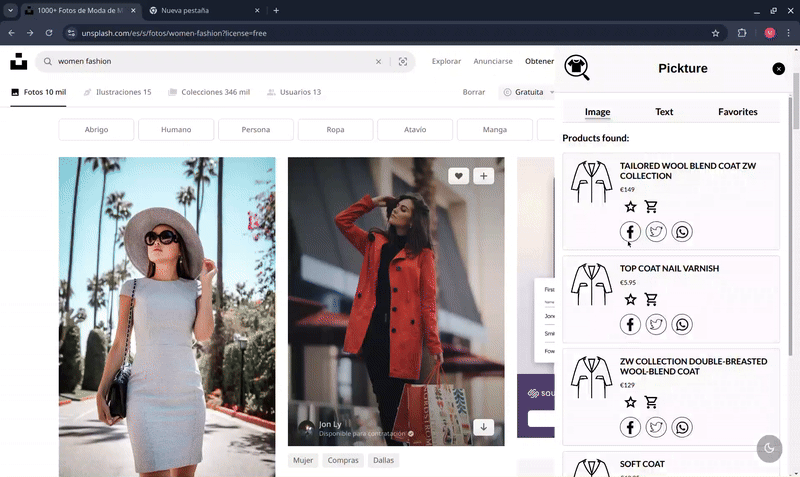Screen dimensions: 800x477
Task: Open photographer Jon Ly profile
Action: (x=330, y=424)
